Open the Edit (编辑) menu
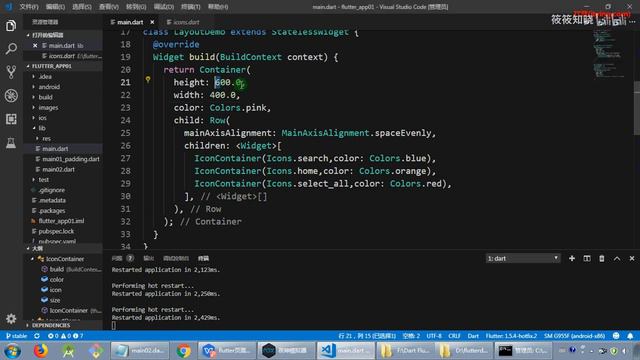 (x=55, y=7)
